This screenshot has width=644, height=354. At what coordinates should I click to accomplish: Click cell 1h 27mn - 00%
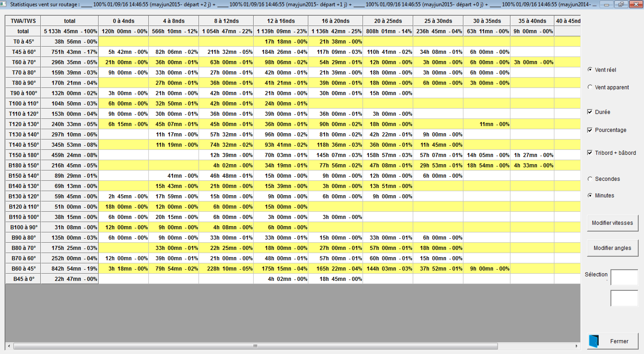532,155
